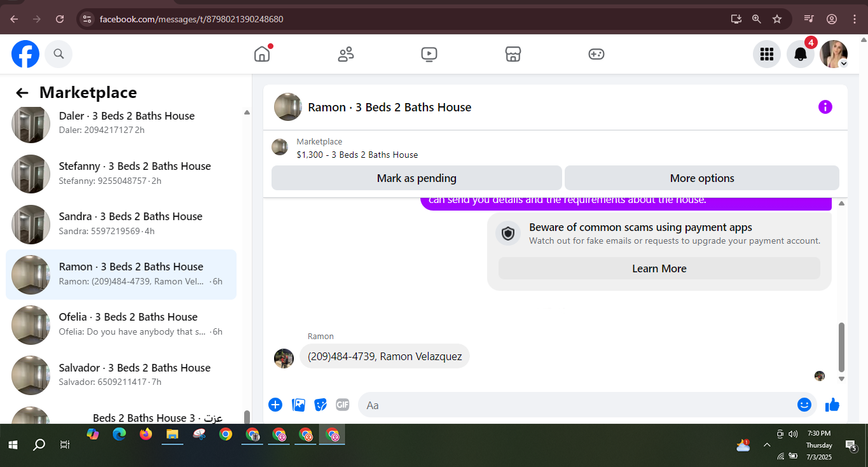Choose a GIF icon
Screen dimensions: 868x467
pyautogui.click(x=343, y=405)
